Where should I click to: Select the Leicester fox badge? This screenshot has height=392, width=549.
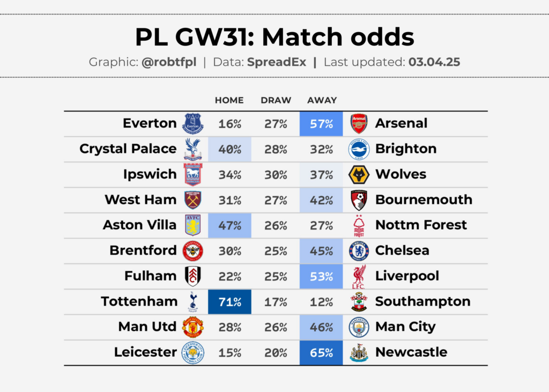tap(193, 352)
